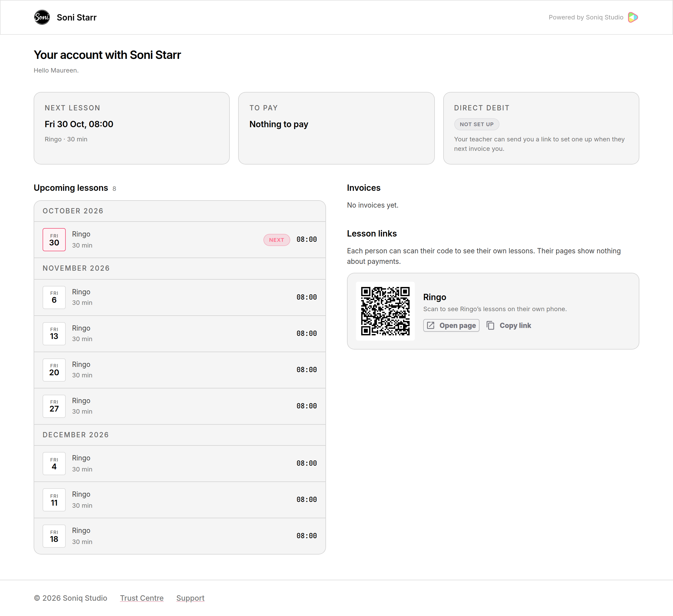Click the NOT SET UP badge
673x616 pixels.
pyautogui.click(x=476, y=124)
